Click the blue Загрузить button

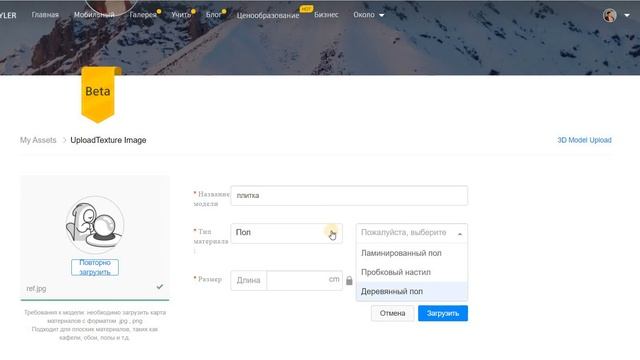click(443, 313)
